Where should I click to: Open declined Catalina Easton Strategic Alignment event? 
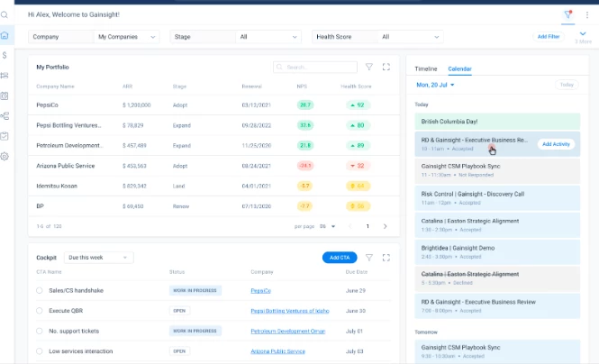497,278
